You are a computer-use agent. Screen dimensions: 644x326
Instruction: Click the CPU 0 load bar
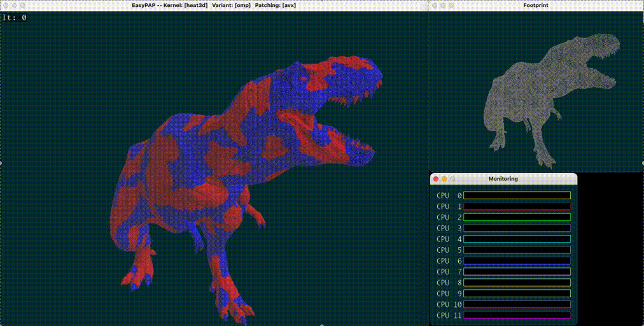(x=517, y=195)
